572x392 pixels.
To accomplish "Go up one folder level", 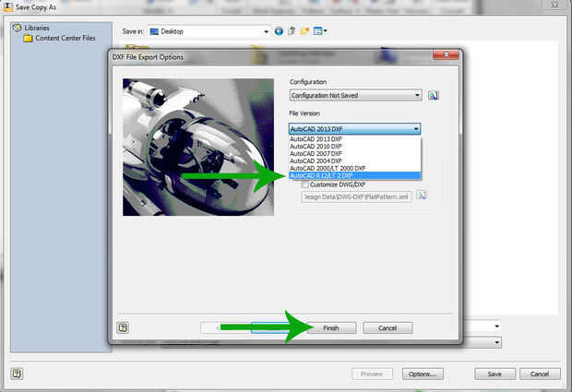I will point(292,31).
